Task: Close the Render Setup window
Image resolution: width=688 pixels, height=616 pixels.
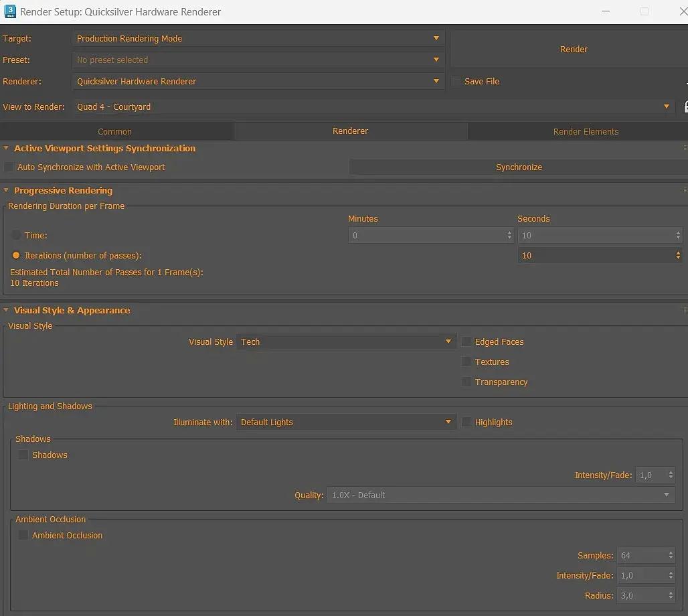Action: [x=683, y=11]
